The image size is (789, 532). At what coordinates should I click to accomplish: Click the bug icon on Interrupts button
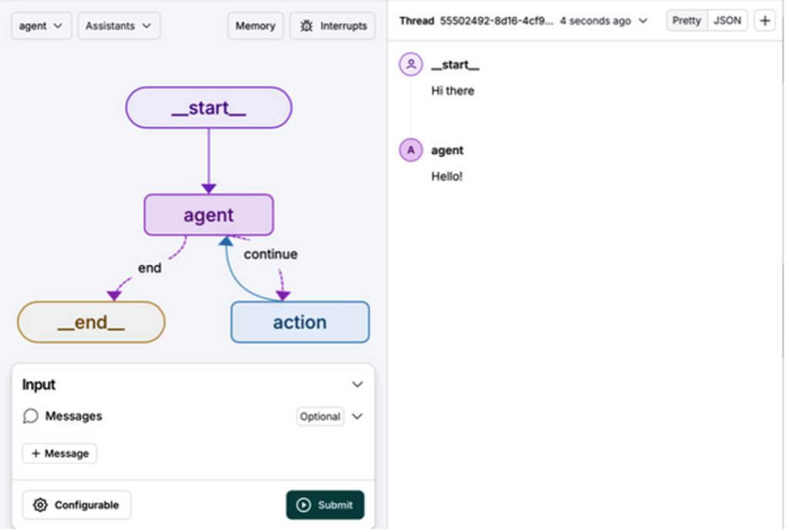(307, 26)
